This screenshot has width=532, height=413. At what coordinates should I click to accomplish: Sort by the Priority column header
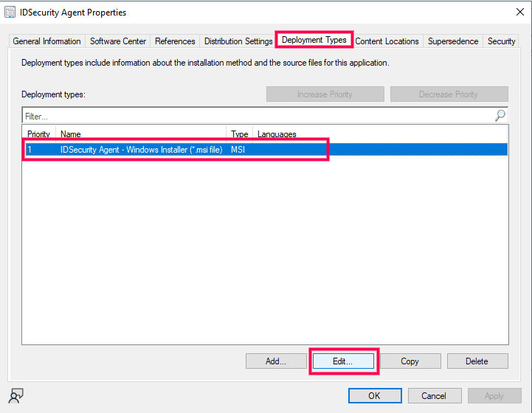[x=38, y=134]
